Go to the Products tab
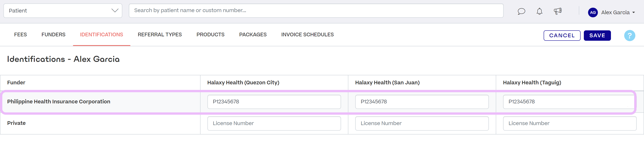The image size is (644, 156). pyautogui.click(x=211, y=35)
